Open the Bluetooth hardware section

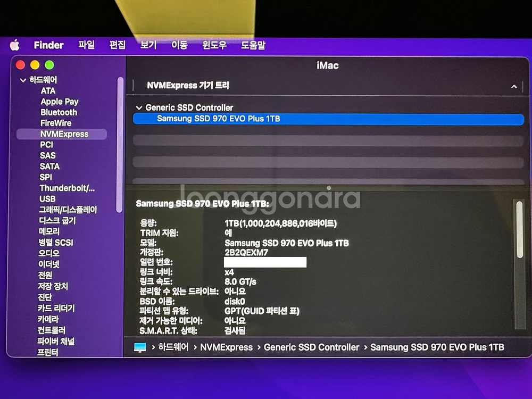pyautogui.click(x=58, y=112)
